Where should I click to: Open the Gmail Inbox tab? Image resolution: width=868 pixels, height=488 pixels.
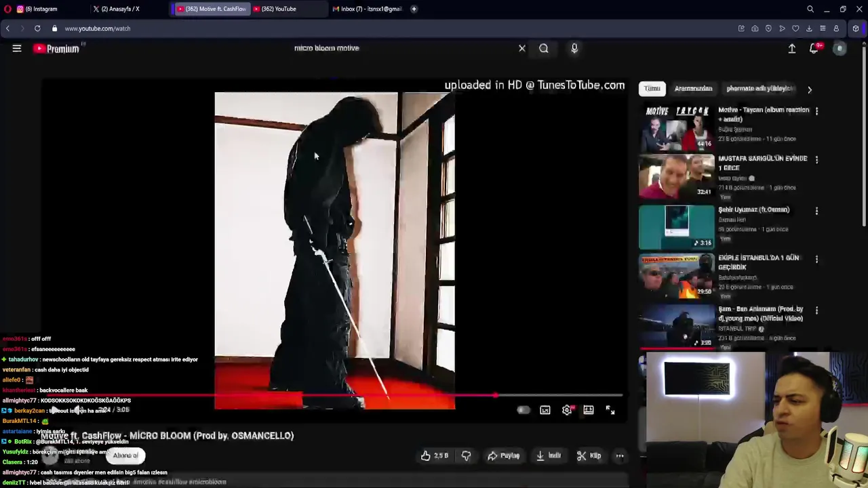coord(368,9)
